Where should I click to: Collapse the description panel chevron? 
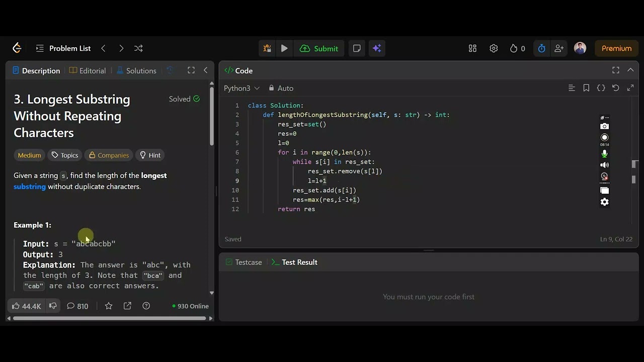tap(205, 70)
